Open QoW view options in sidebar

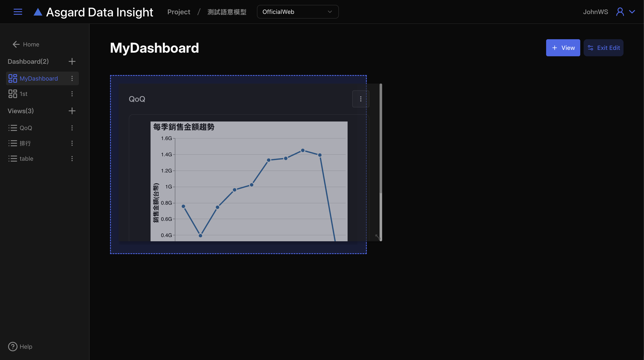tap(72, 128)
